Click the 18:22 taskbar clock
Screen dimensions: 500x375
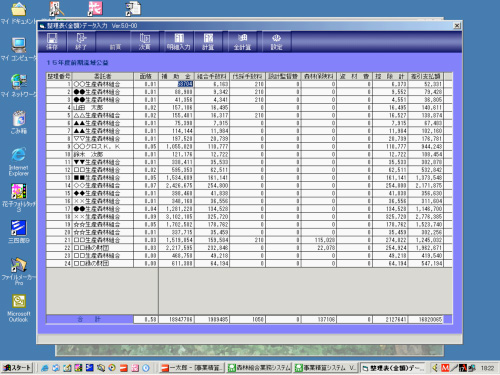487,368
